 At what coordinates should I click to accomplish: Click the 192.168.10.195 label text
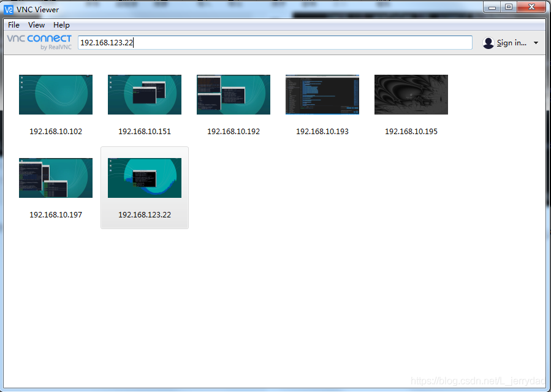pos(411,131)
